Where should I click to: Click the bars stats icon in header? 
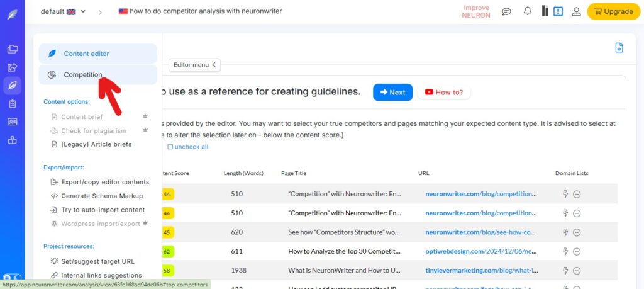tap(545, 11)
